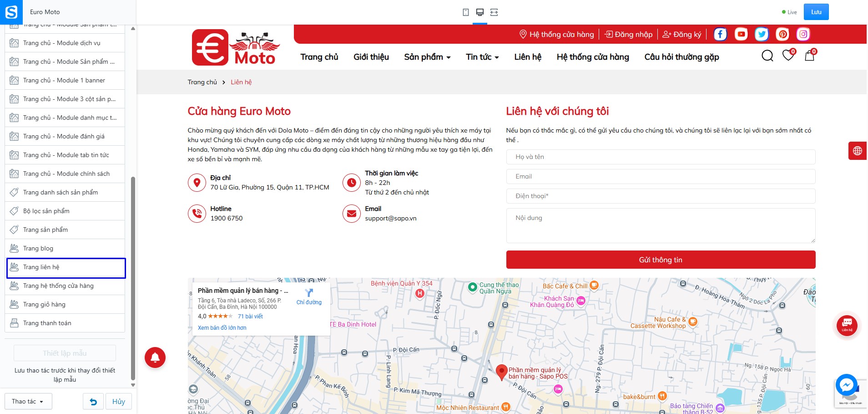Go to Giới thiệu in the navigation
This screenshot has height=414, width=868.
coord(371,57)
